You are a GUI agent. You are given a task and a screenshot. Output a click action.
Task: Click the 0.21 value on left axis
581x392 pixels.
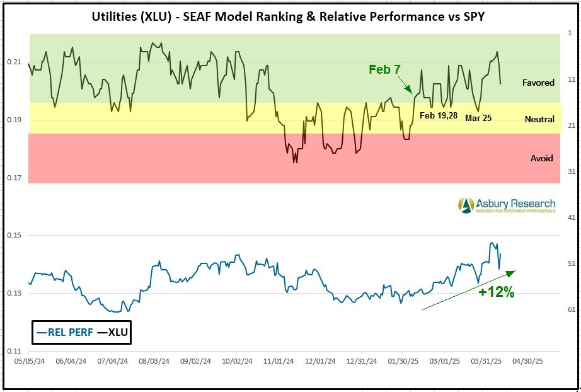(x=15, y=62)
